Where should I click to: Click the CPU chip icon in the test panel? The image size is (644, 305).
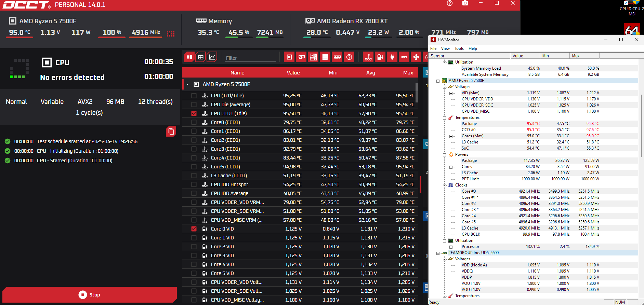47,63
